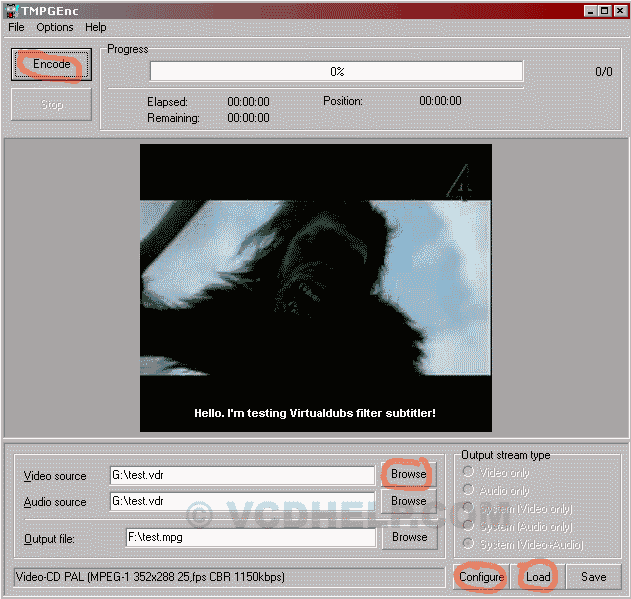This screenshot has width=631, height=599.
Task: Browse for the Video source file
Action: coord(408,474)
